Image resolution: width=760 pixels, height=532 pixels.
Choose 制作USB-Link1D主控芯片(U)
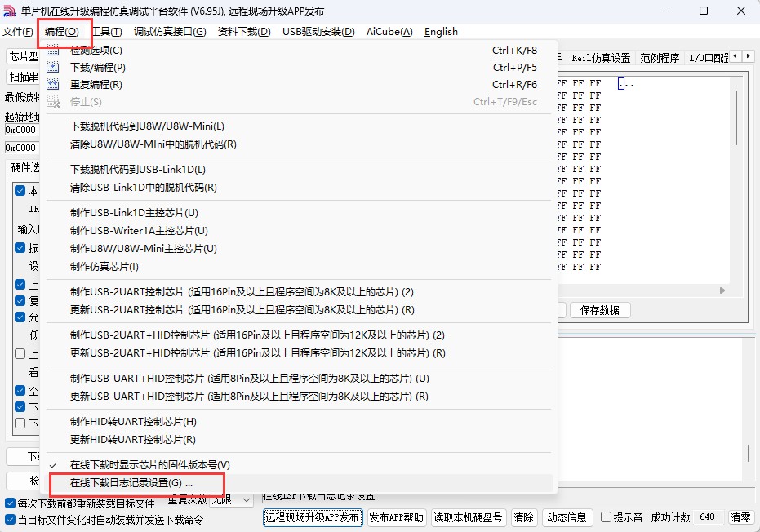coord(299,213)
